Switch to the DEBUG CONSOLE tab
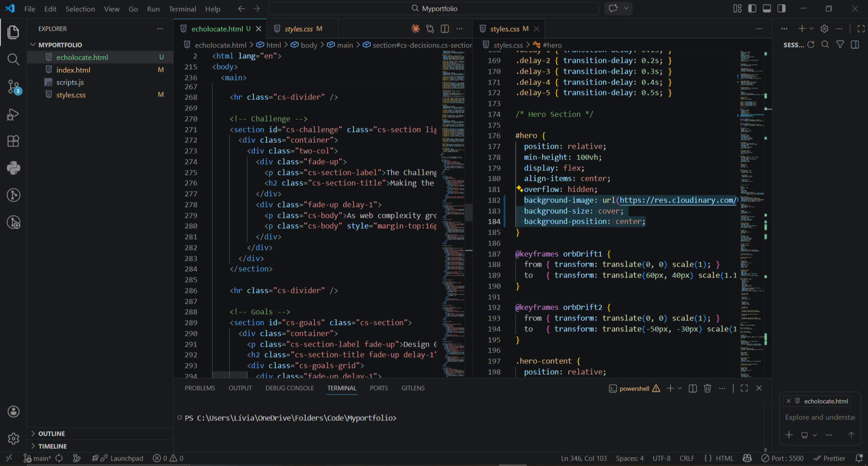 click(289, 388)
